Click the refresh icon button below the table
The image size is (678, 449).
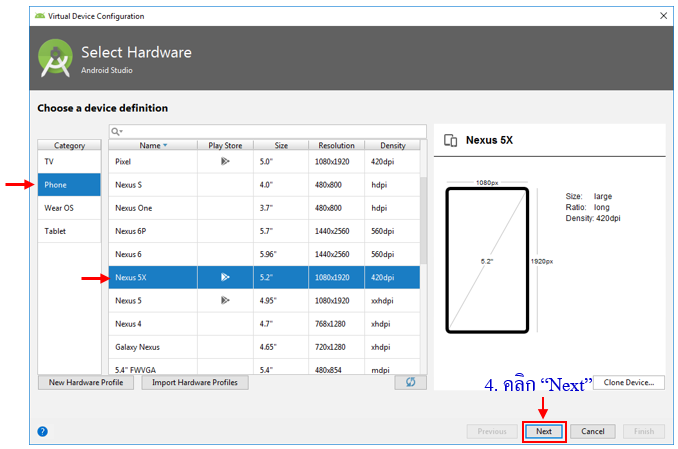(410, 382)
